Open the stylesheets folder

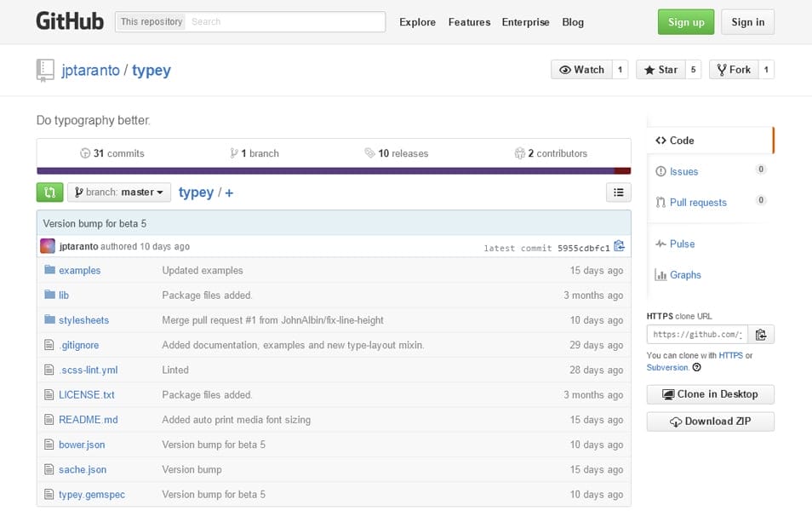(83, 320)
